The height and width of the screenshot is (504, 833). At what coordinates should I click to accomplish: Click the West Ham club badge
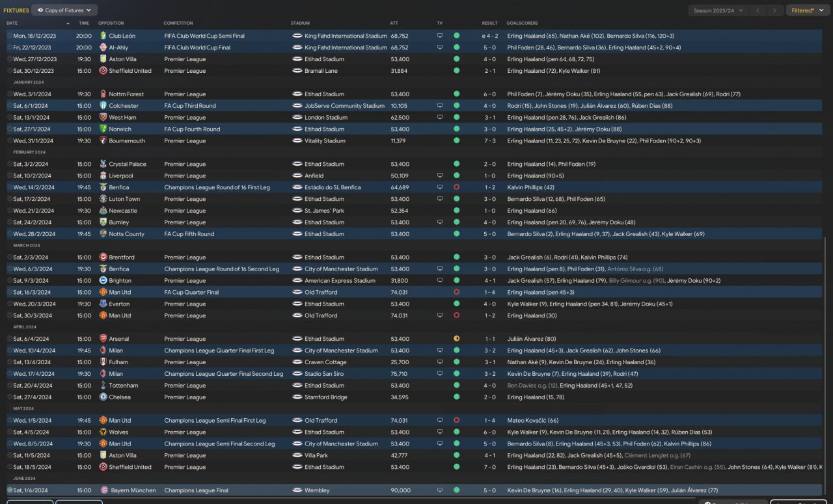click(x=103, y=118)
